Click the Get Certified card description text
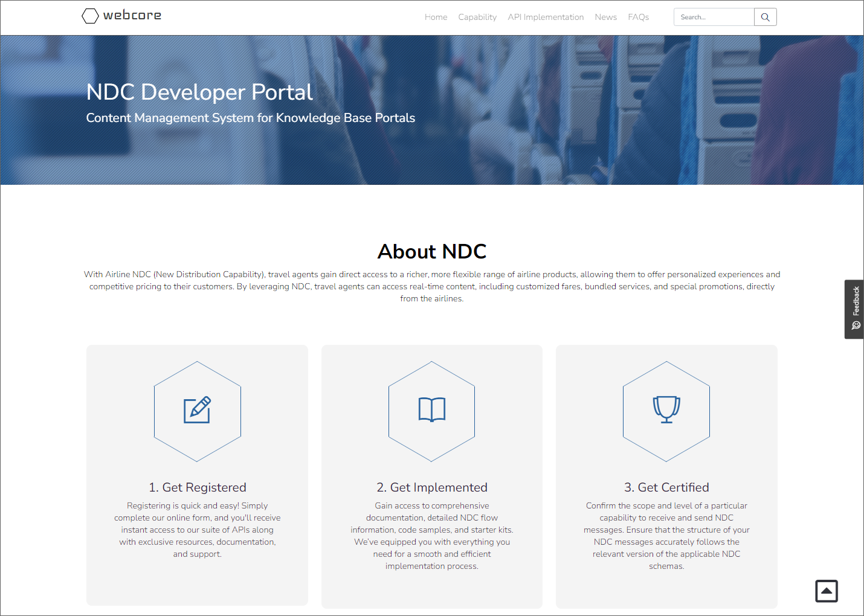Viewport: 864px width, 616px height. click(666, 536)
